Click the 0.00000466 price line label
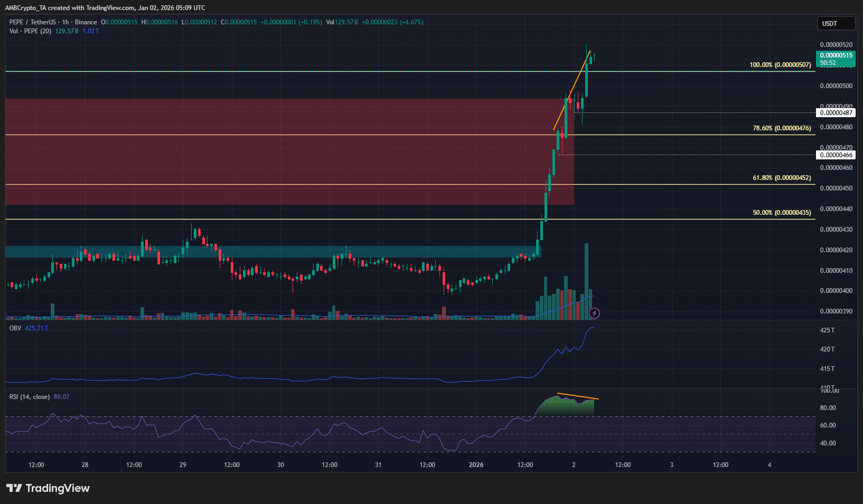Image resolution: width=863 pixels, height=504 pixels. [x=836, y=155]
